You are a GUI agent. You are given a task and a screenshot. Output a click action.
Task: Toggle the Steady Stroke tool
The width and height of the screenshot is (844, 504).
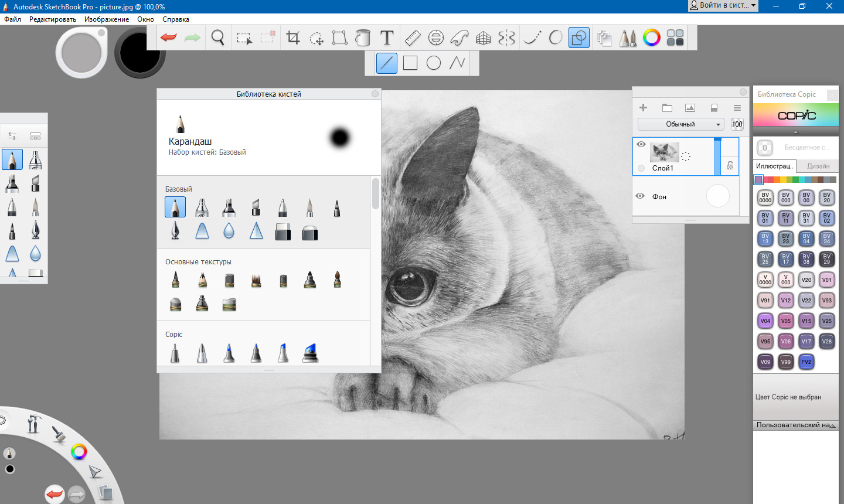tap(532, 38)
